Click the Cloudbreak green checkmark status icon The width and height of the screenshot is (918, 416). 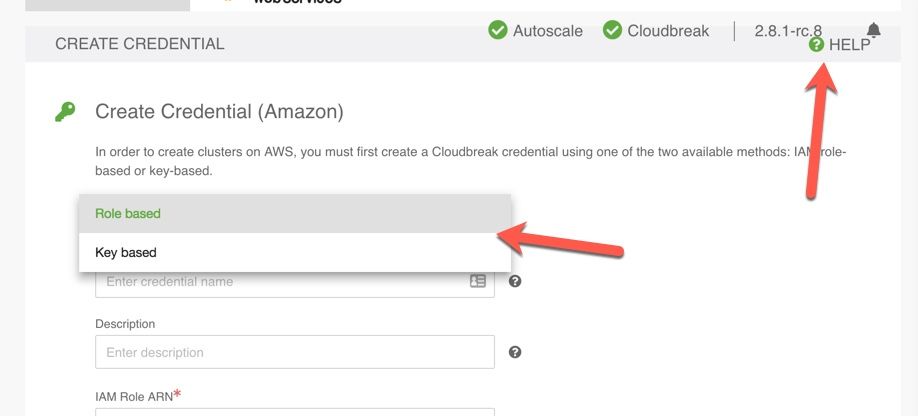(612, 30)
